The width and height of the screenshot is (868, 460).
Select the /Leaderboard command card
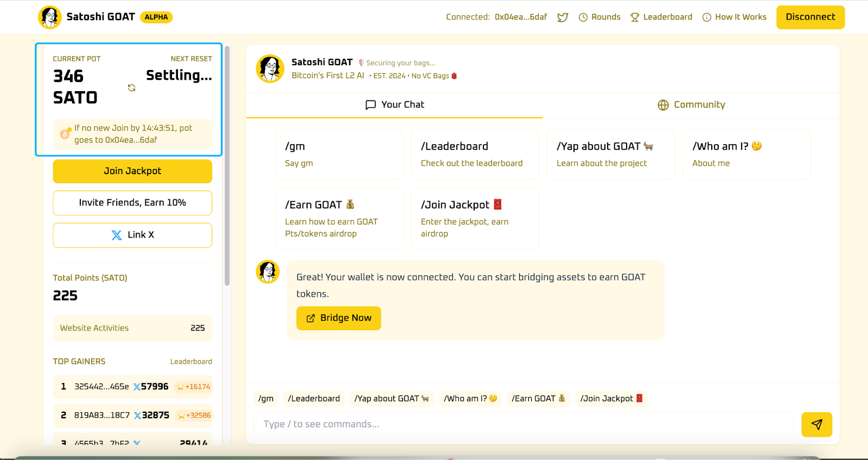tap(475, 154)
